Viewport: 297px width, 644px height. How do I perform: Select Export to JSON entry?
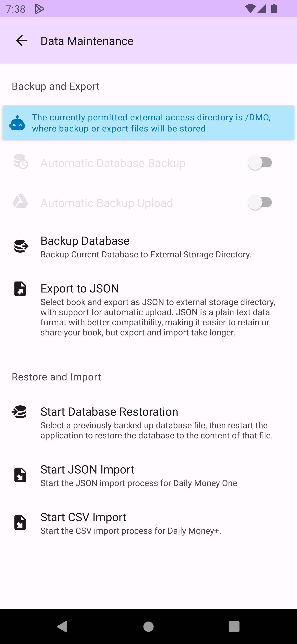click(x=157, y=309)
